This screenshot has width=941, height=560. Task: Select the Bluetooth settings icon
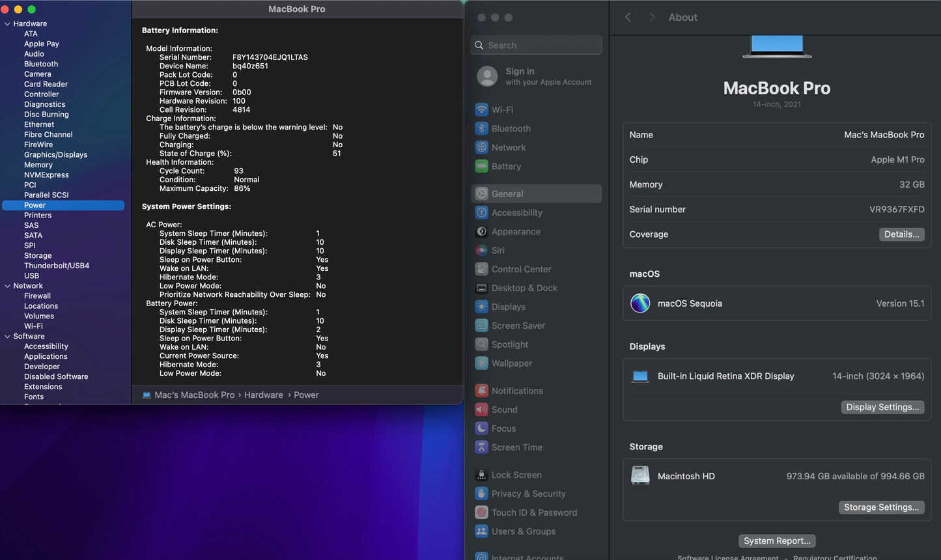[x=481, y=129]
